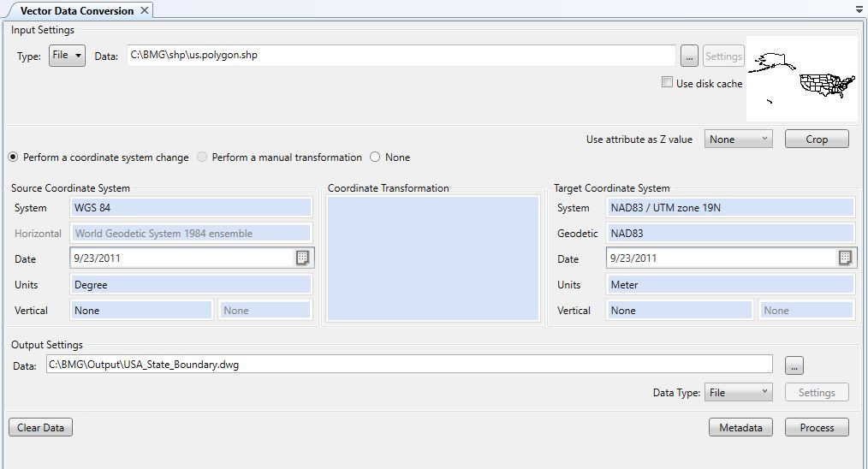
Task: Click the input data path field
Action: [x=401, y=56]
